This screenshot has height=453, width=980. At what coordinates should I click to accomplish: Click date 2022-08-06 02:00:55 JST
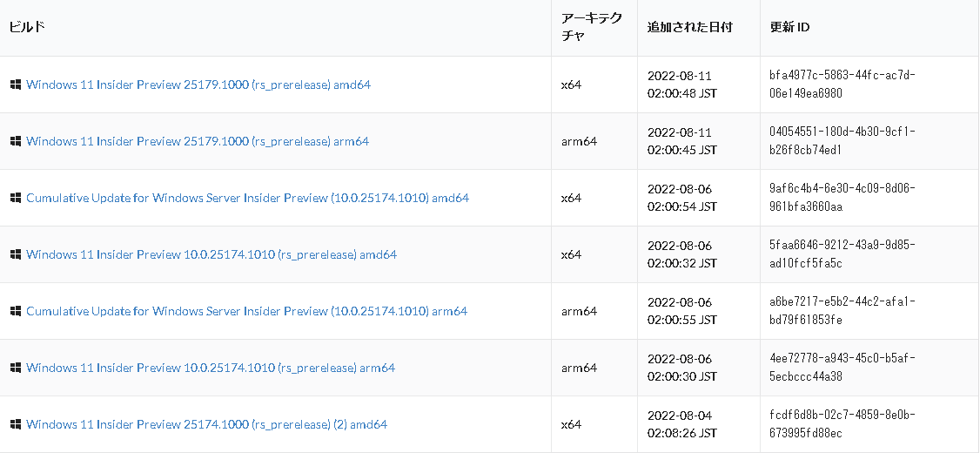pos(681,311)
